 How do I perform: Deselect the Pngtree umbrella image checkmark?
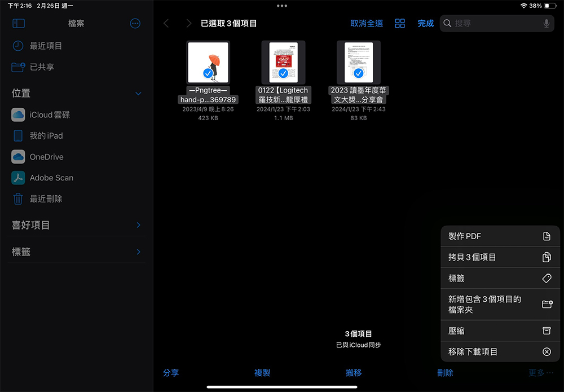[208, 73]
